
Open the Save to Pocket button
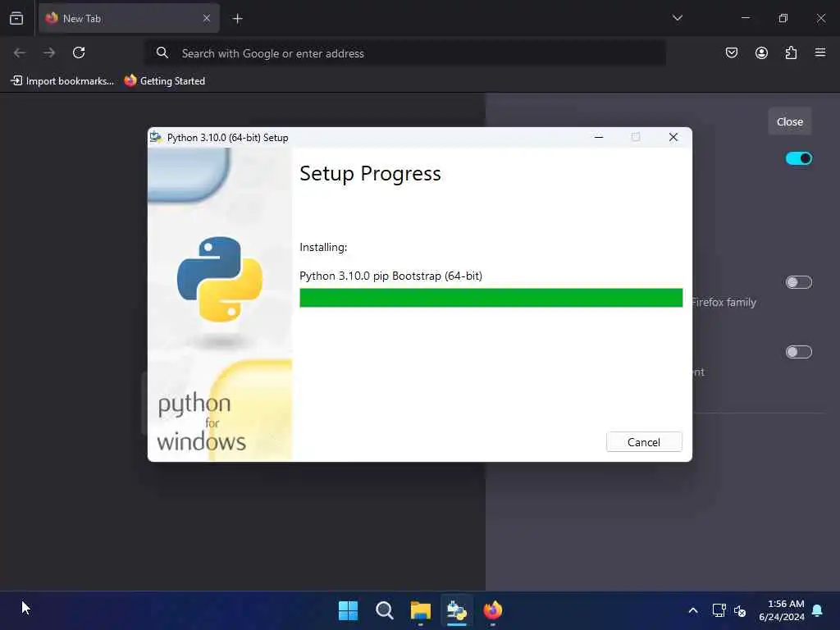[731, 52]
